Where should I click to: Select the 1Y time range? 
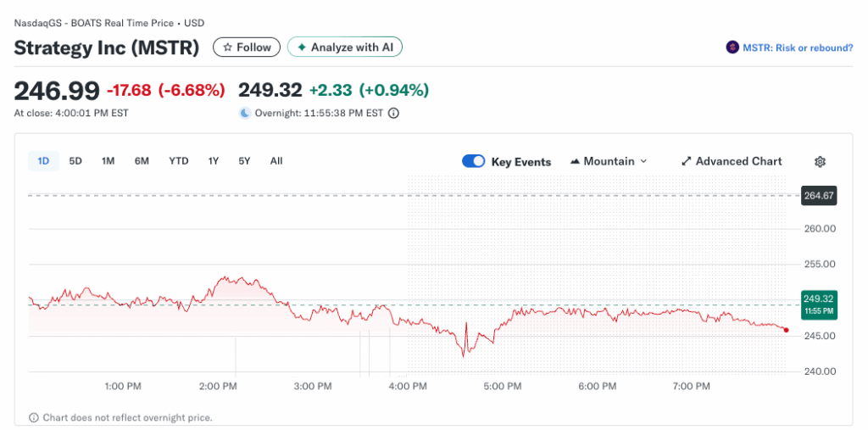(x=214, y=161)
